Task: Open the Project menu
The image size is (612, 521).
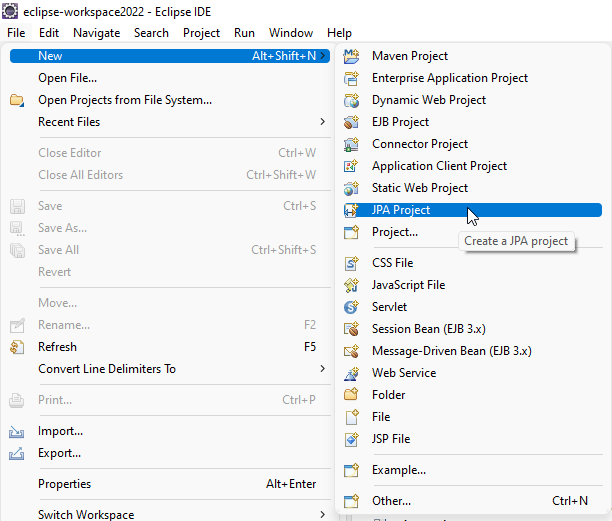Action: click(x=201, y=33)
